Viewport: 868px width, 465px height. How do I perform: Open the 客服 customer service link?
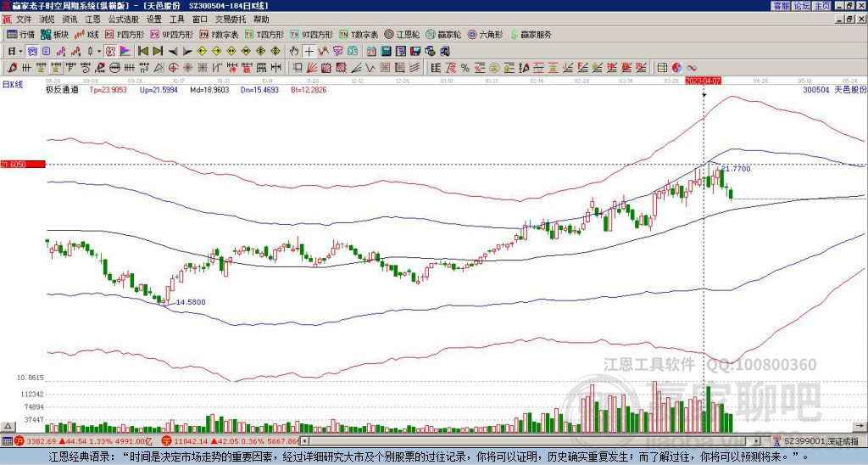(x=782, y=6)
